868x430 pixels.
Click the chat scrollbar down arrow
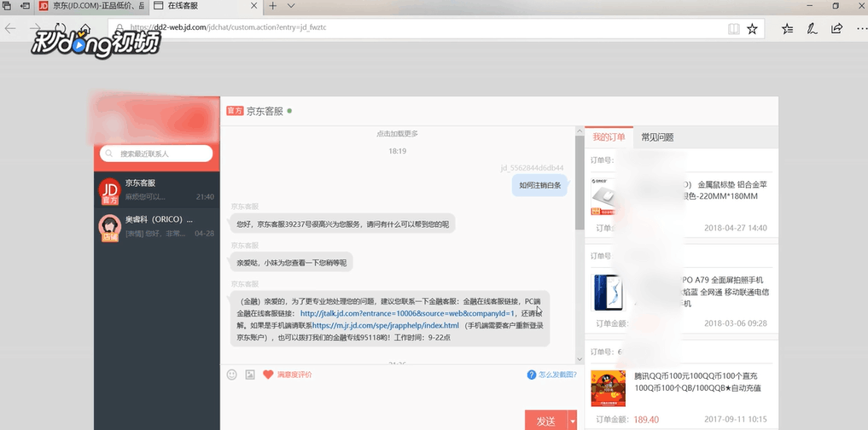580,359
